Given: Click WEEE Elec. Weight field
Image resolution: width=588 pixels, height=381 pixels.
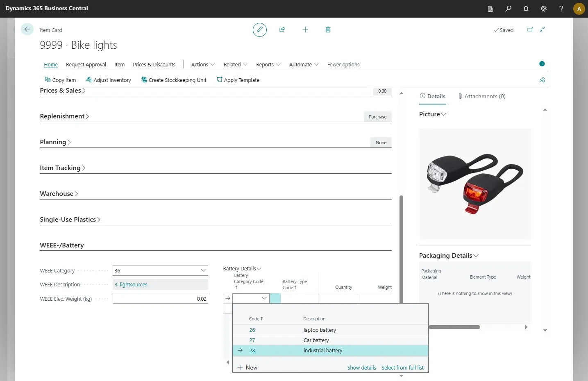Looking at the screenshot, I should pyautogui.click(x=160, y=299).
